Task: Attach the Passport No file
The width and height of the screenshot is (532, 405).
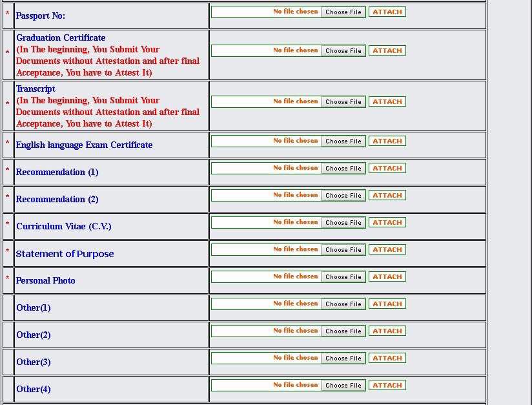Action: tap(387, 12)
